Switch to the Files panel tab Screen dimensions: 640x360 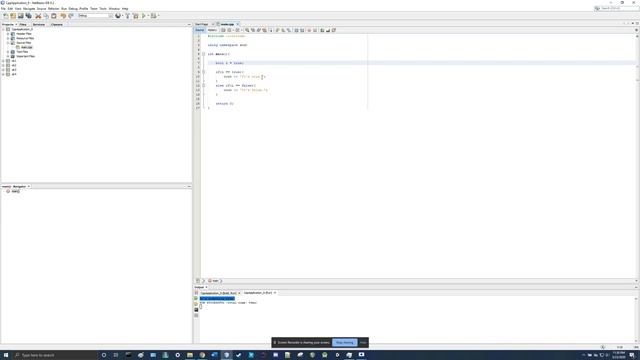click(23, 24)
